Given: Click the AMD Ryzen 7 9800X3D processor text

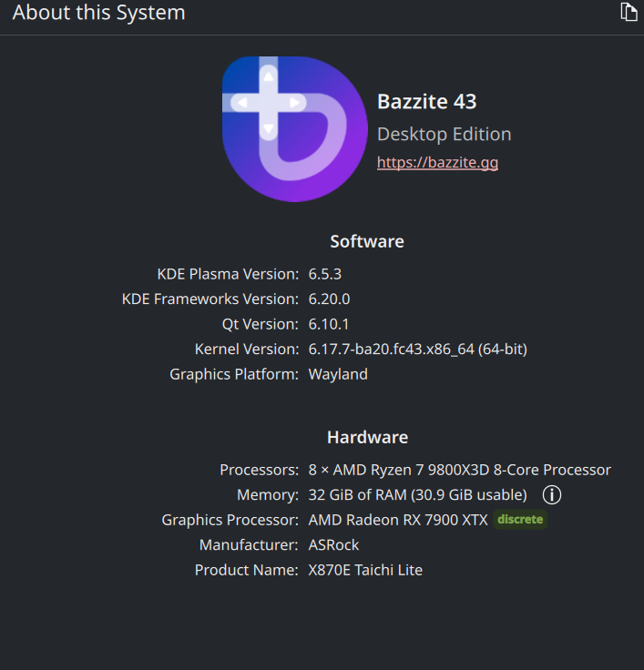Looking at the screenshot, I should pyautogui.click(x=459, y=470).
